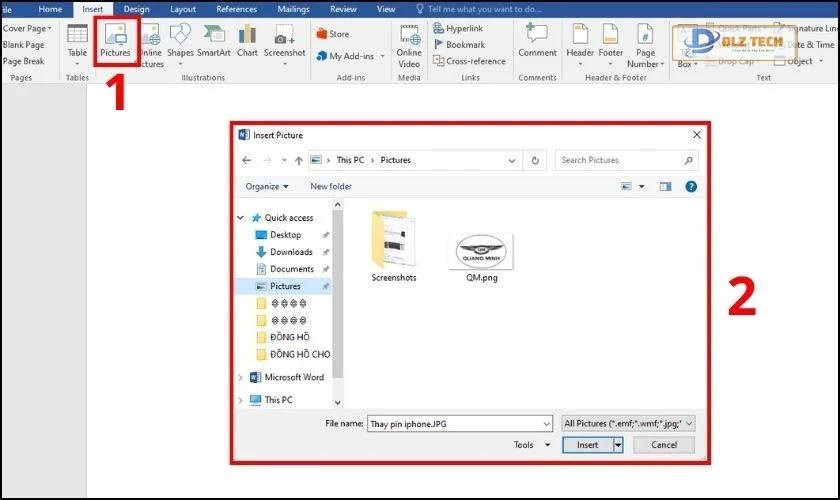Switch to the Design tab
The image size is (840, 500).
coord(136,9)
